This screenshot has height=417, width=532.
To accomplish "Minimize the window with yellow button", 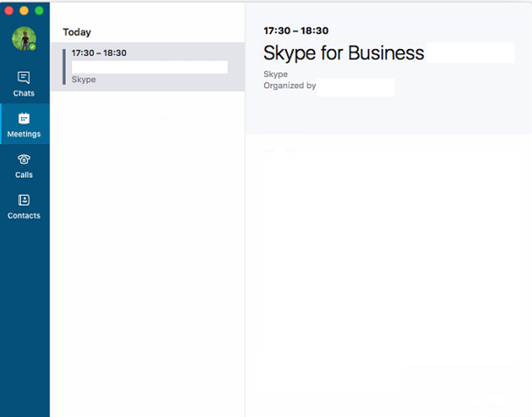I will [x=24, y=10].
